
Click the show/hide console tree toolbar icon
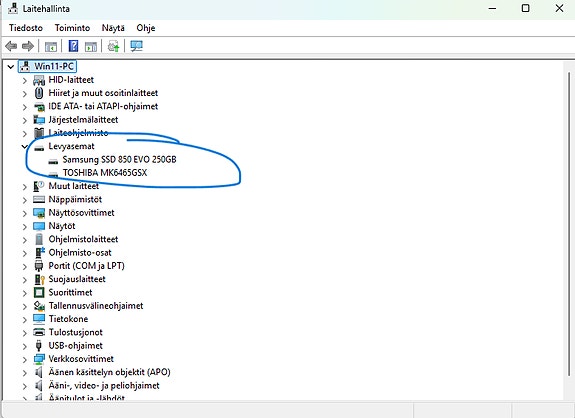point(51,47)
